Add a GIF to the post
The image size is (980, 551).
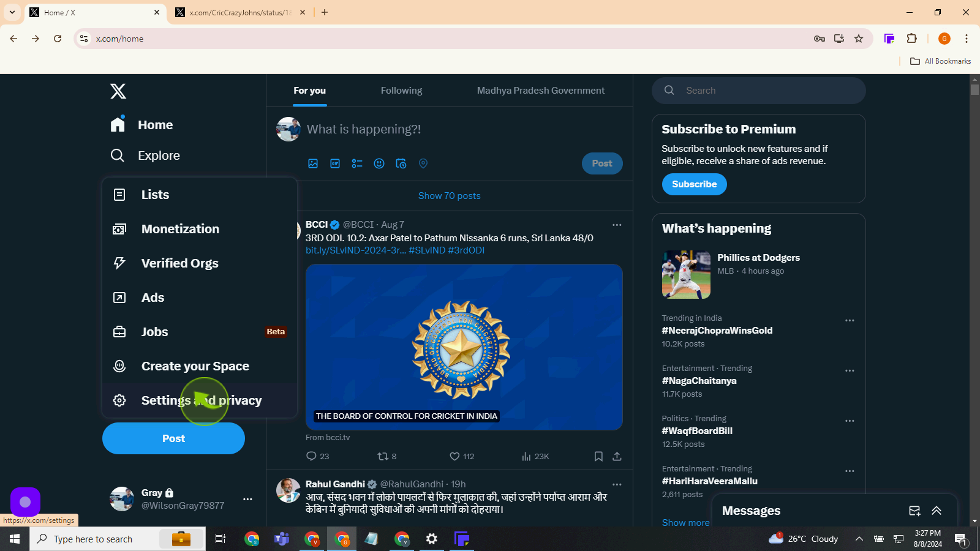point(335,163)
